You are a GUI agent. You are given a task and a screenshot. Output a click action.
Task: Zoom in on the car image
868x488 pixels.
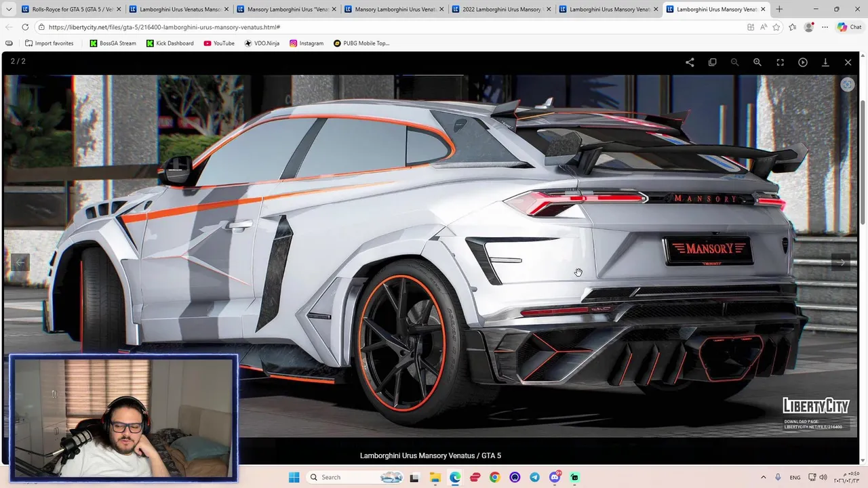coord(757,62)
